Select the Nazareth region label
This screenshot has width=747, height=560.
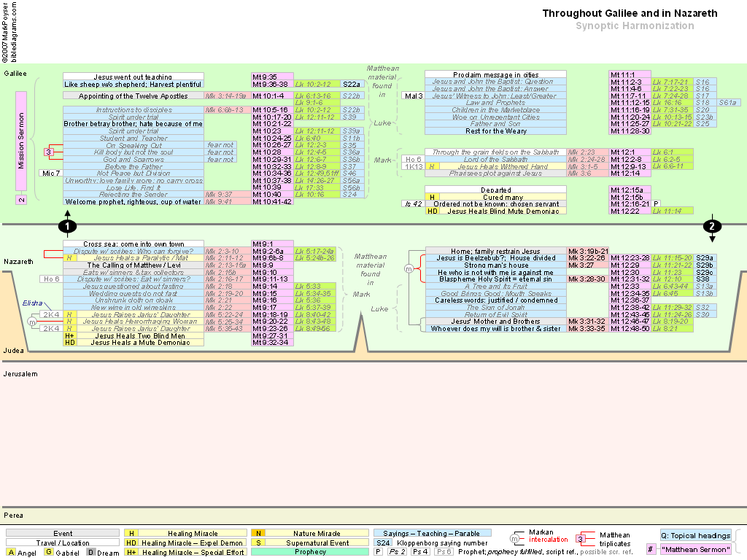coord(18,262)
